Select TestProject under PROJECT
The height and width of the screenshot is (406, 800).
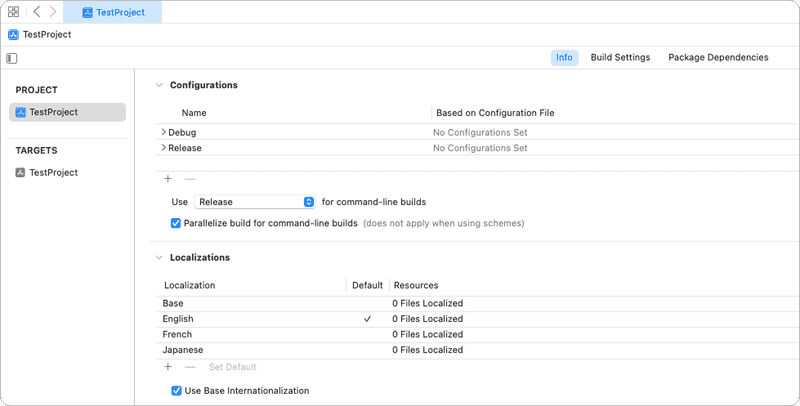[x=67, y=112]
